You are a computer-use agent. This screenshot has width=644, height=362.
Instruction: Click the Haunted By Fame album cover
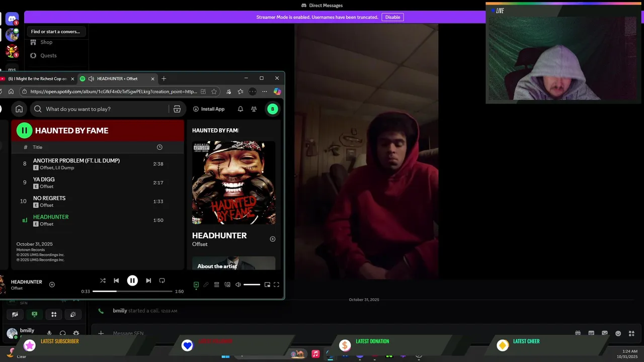233,183
